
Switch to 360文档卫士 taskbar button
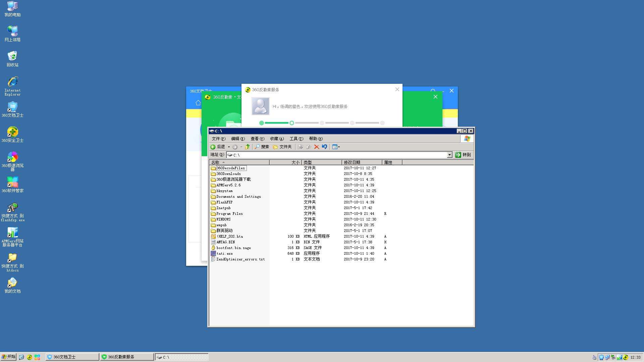tap(72, 357)
